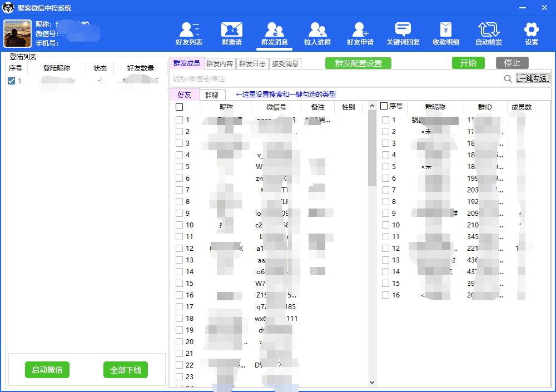556x392 pixels.
Task: Select the 关键词回复 keyword reply feature
Action: pyautogui.click(x=403, y=33)
